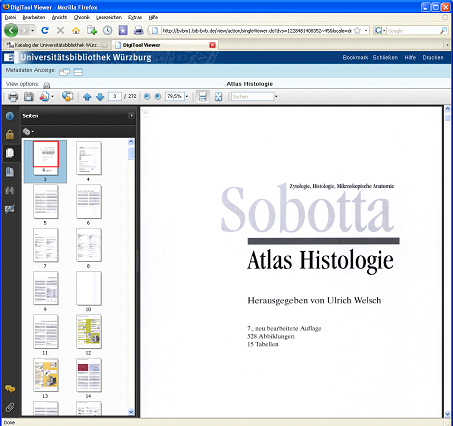This screenshot has height=426, width=453.
Task: Click the fit full page icon
Action: [x=218, y=97]
